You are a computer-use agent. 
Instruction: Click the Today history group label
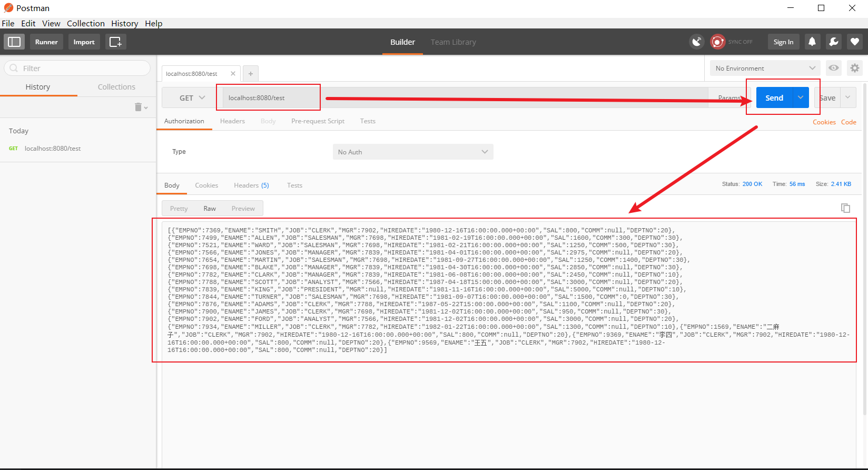18,131
